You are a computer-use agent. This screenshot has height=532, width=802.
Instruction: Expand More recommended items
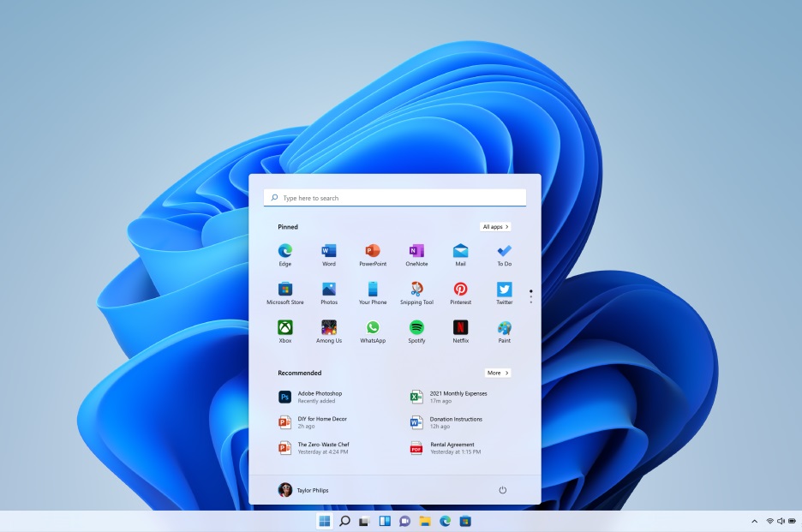click(498, 373)
